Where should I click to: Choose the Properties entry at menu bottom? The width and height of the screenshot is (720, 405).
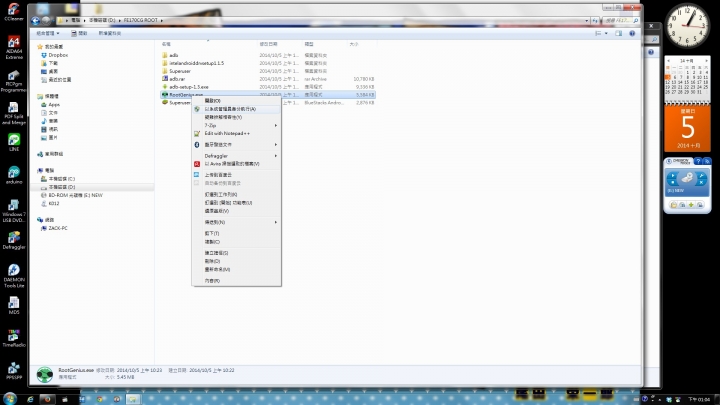click(x=236, y=281)
